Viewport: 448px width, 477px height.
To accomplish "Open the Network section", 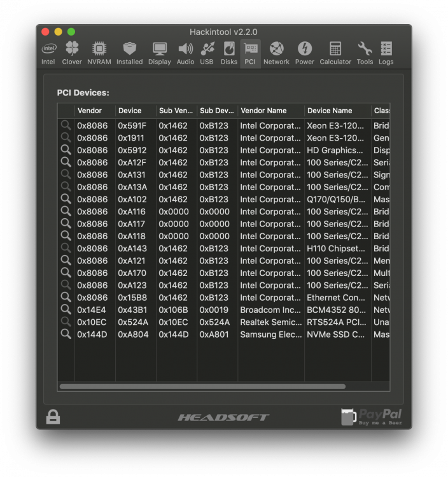I will (x=276, y=53).
